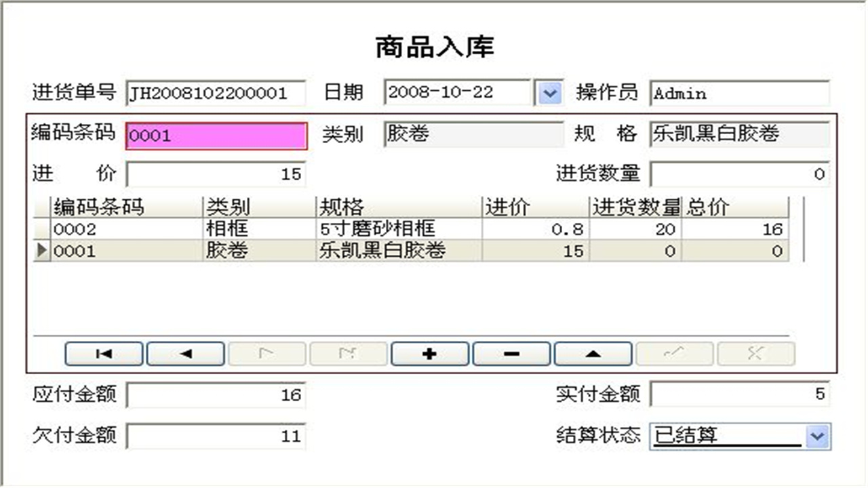Click the pink 编码条码 input field

pos(216,135)
